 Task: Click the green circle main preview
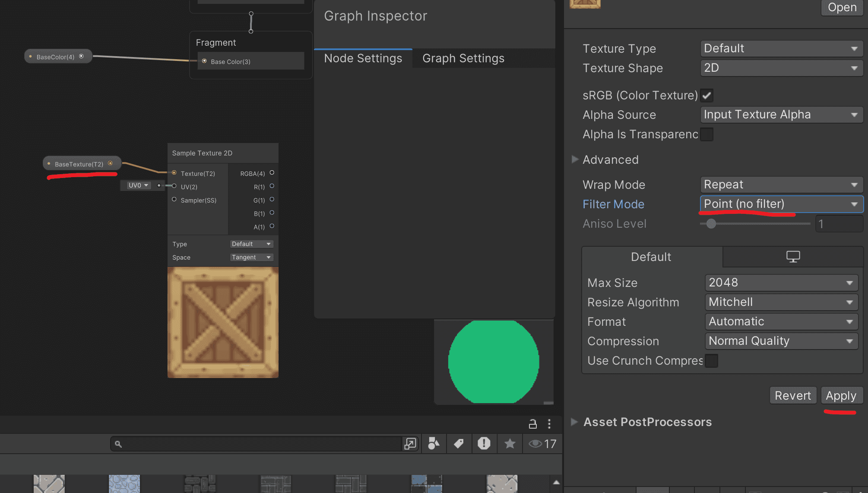[x=494, y=362]
